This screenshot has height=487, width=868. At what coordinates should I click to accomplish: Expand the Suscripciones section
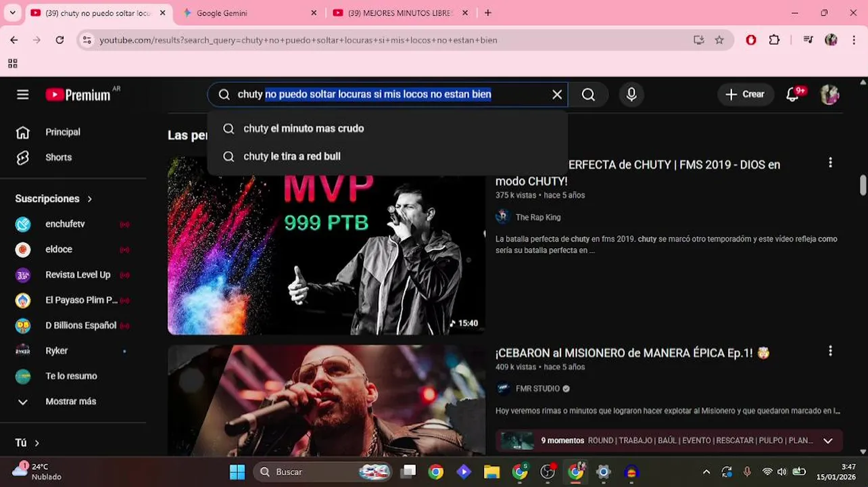click(x=54, y=199)
